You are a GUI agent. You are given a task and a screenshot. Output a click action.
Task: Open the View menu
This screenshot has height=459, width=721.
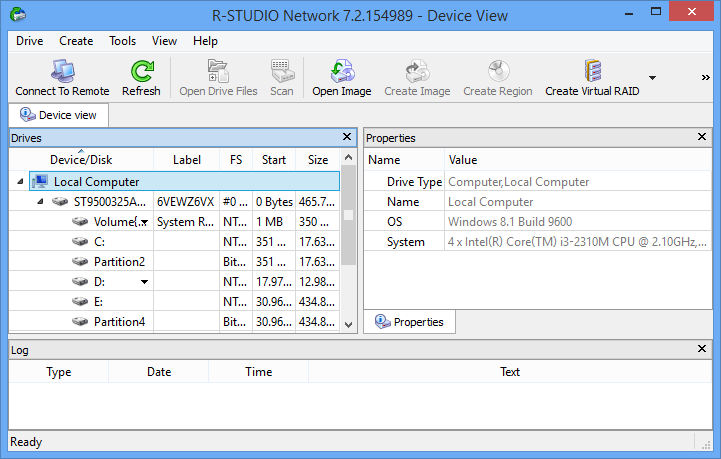(164, 41)
